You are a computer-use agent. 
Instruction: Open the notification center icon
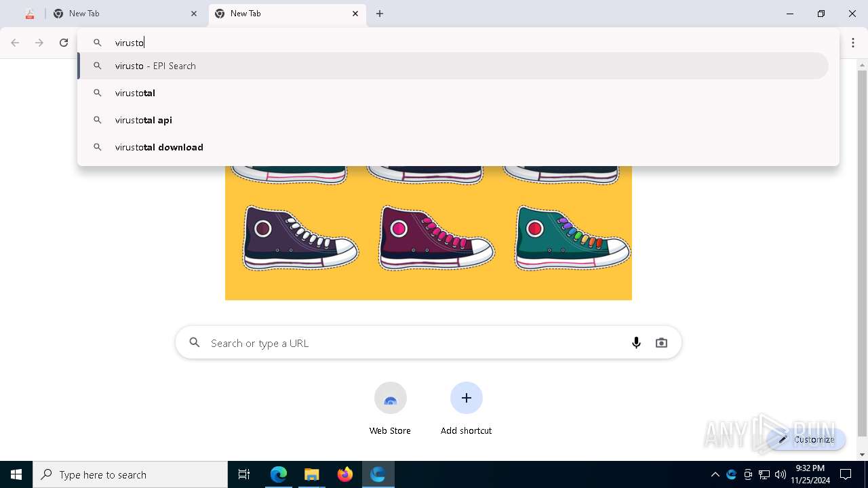pos(846,474)
